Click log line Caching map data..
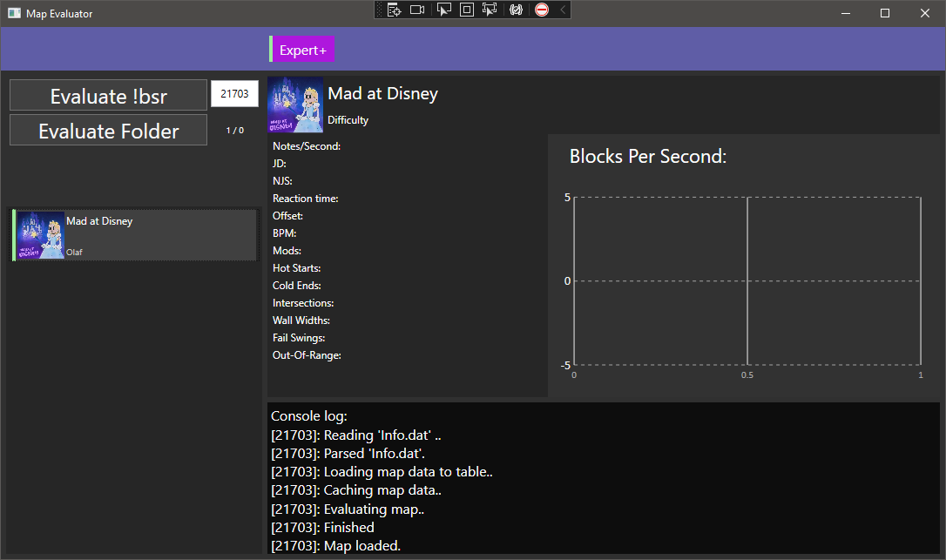 click(x=356, y=490)
